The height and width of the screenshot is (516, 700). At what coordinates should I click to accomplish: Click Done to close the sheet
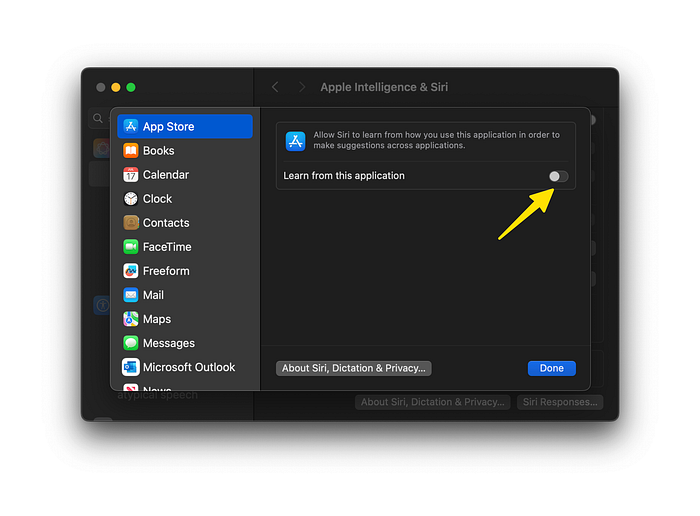coord(552,368)
